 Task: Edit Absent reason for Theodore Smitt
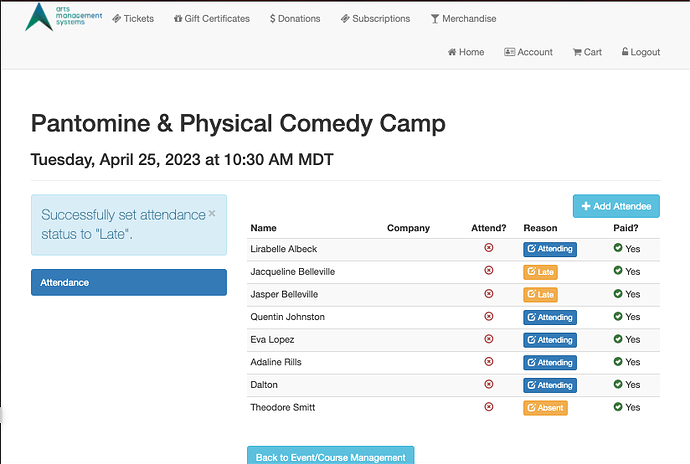click(545, 408)
